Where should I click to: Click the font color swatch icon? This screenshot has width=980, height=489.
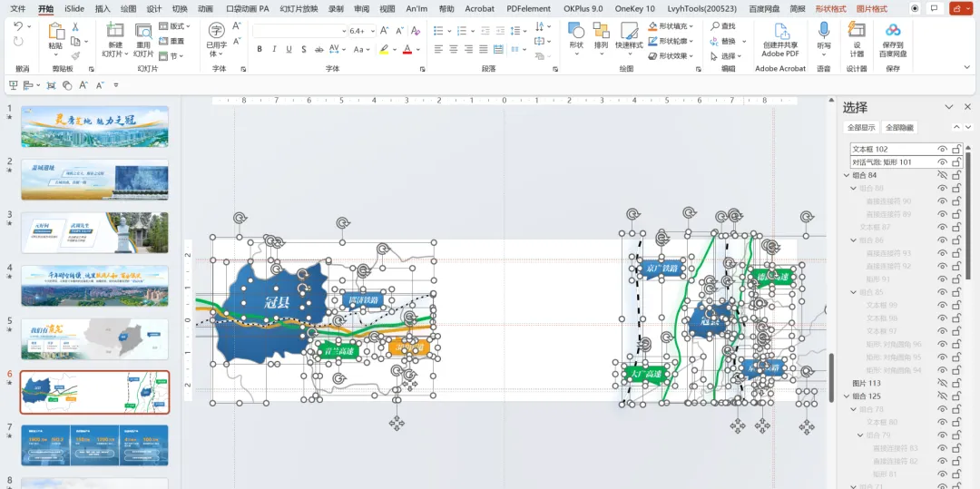407,49
